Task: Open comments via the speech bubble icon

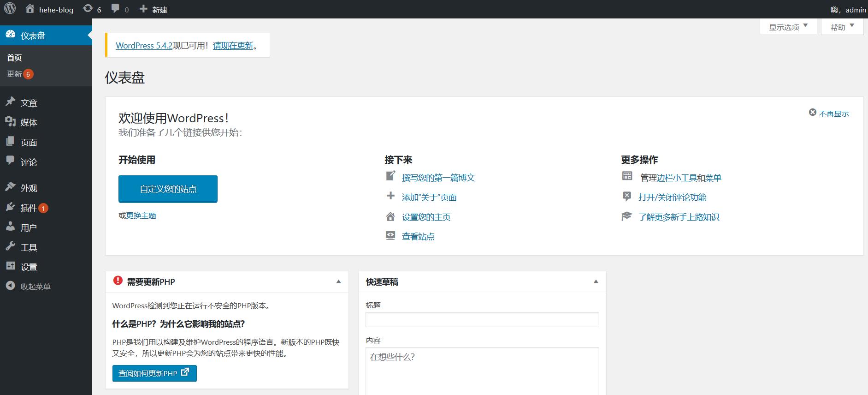Action: coord(115,9)
